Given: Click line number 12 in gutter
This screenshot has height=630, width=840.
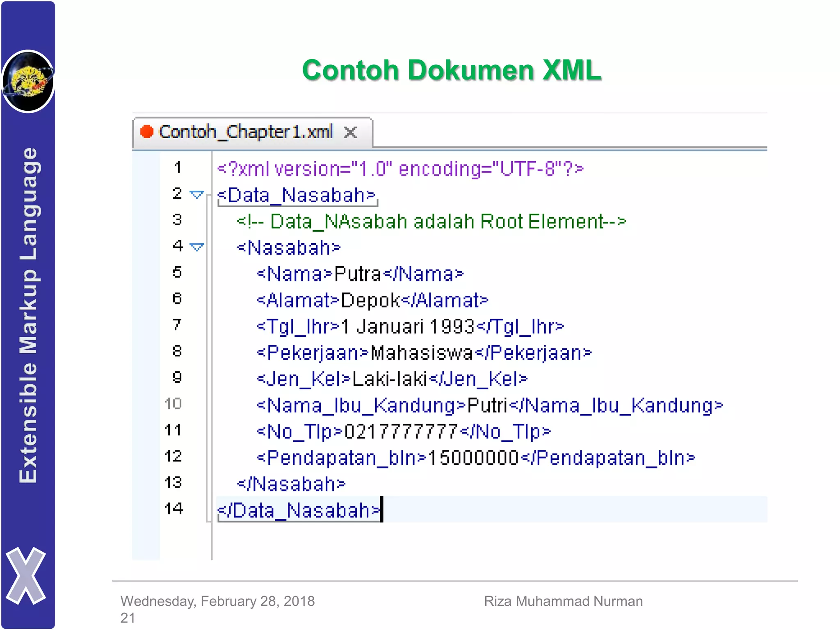Looking at the screenshot, I should tap(173, 456).
